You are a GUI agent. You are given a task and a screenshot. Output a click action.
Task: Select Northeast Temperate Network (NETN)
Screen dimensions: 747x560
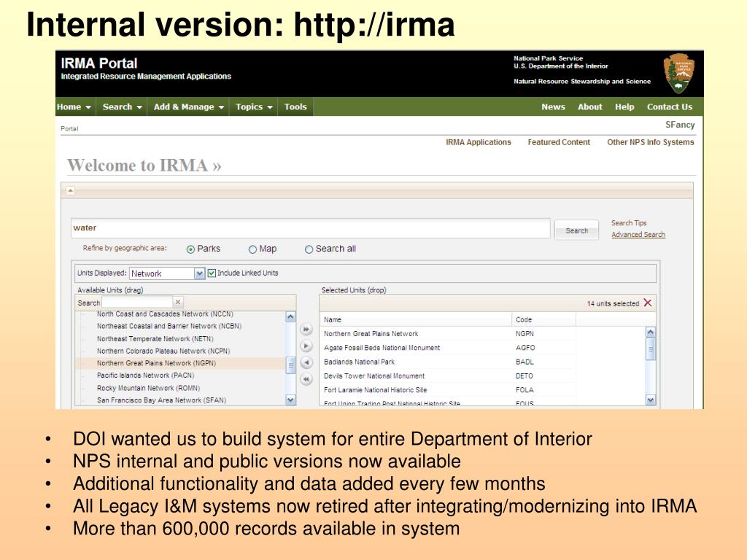(x=155, y=339)
